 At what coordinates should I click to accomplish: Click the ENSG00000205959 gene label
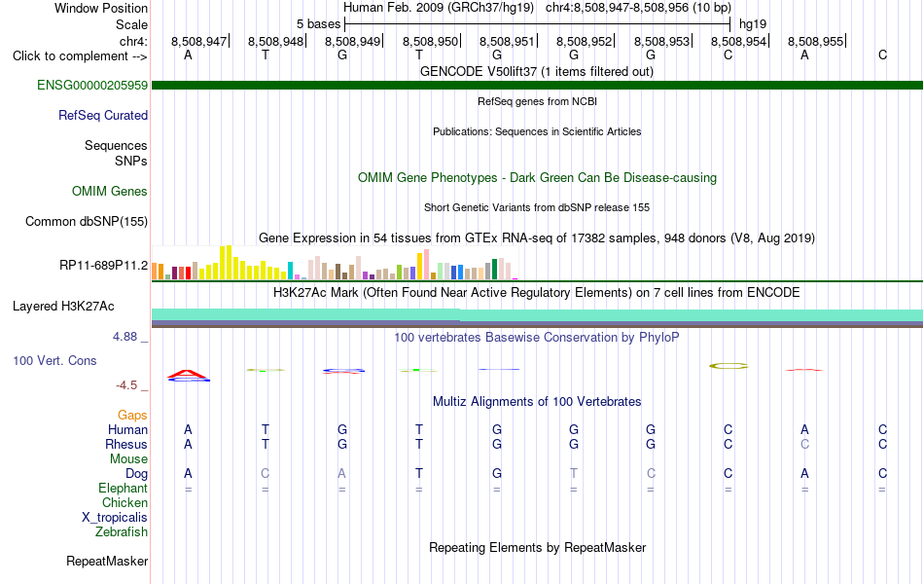click(x=92, y=85)
